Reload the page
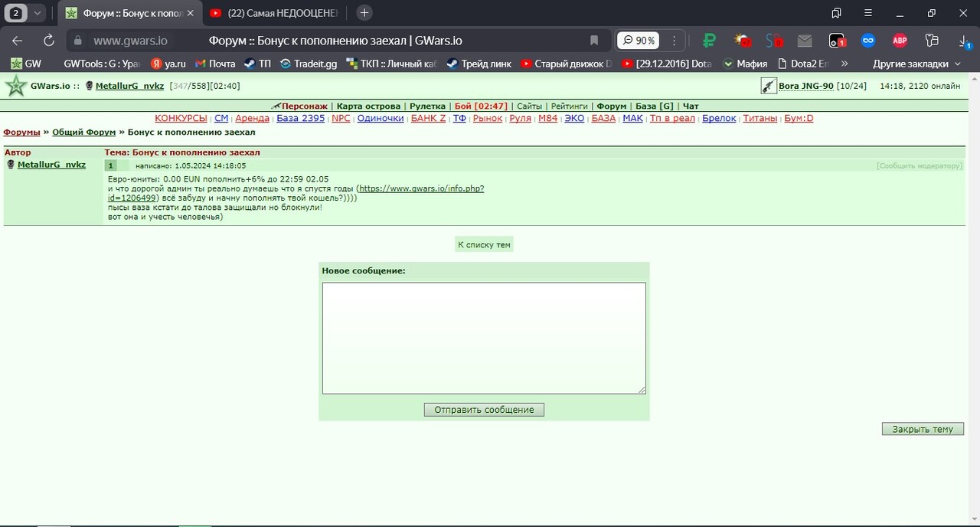Viewport: 980px width, 527px height. pos(49,41)
